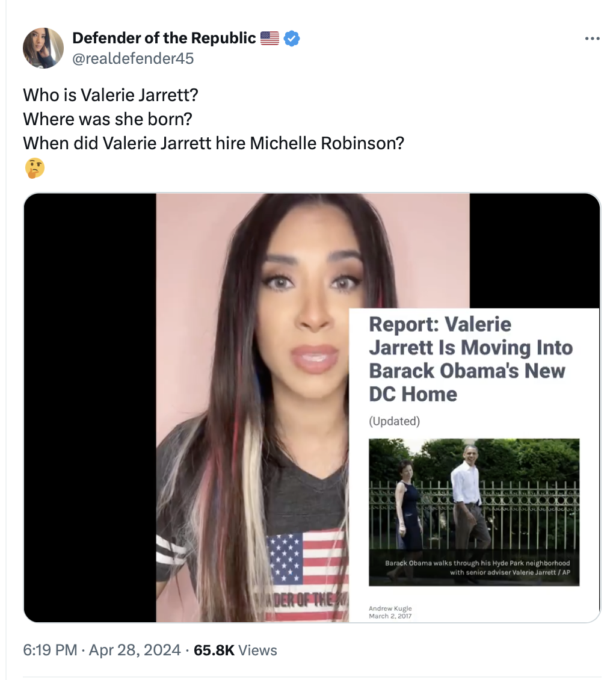The image size is (616, 680).
Task: Click the Valerie Jarrett report headline overlay
Action: coord(471,359)
